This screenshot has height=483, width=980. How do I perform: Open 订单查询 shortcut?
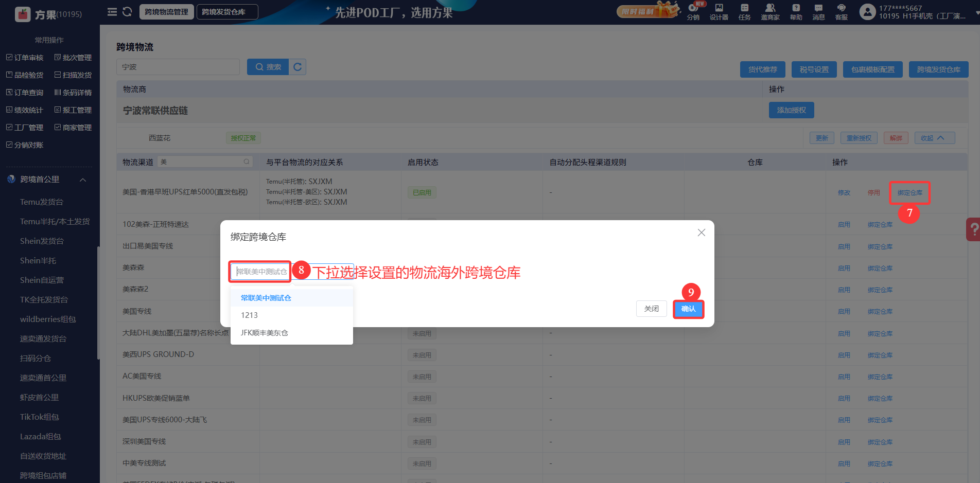coord(25,93)
